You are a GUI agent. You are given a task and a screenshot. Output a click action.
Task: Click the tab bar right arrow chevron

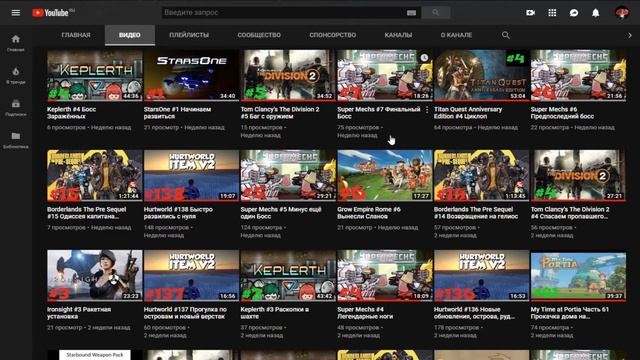point(630,36)
